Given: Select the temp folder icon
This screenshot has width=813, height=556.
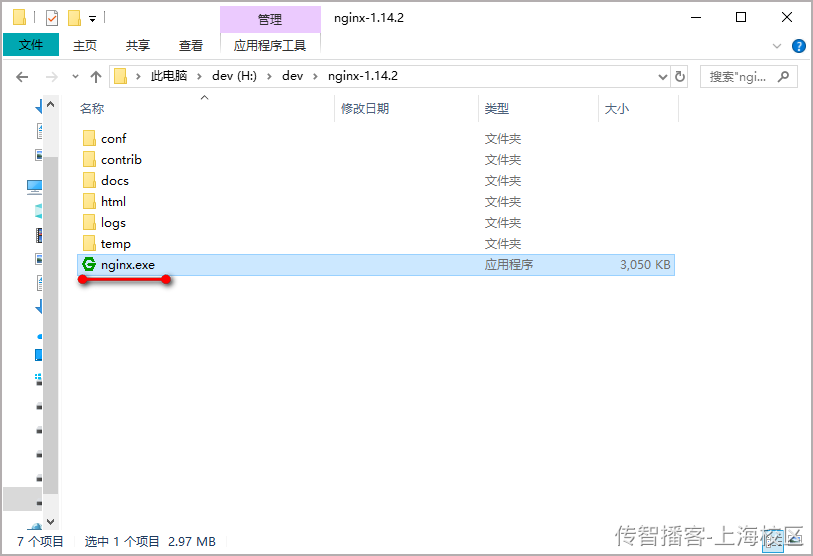Looking at the screenshot, I should pos(89,243).
